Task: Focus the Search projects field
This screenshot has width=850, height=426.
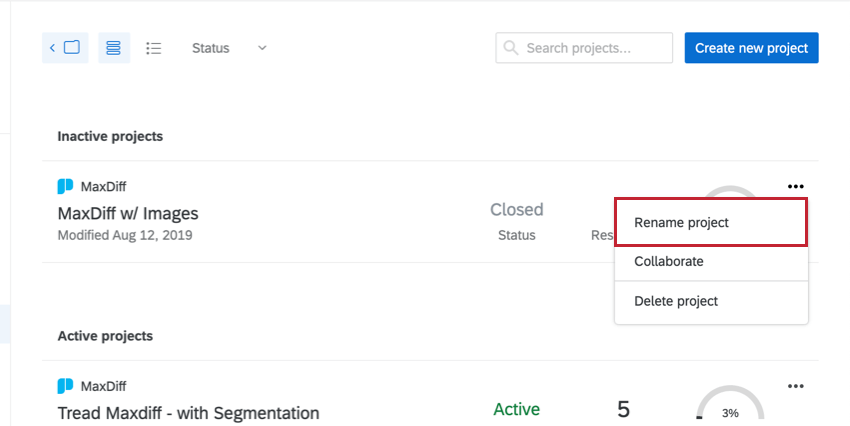Action: pyautogui.click(x=584, y=48)
